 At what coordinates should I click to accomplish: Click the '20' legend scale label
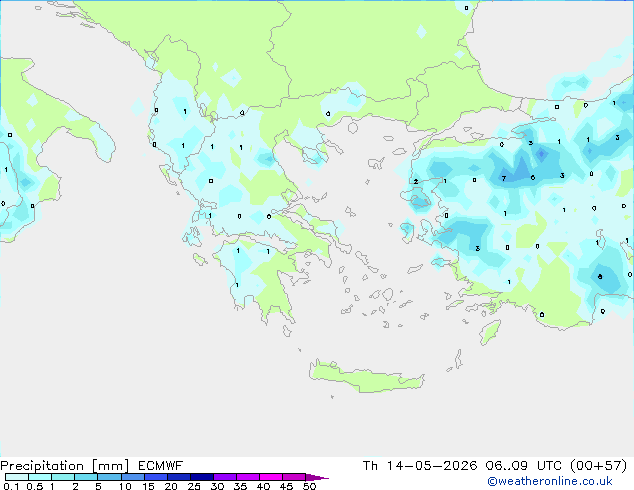171,486
